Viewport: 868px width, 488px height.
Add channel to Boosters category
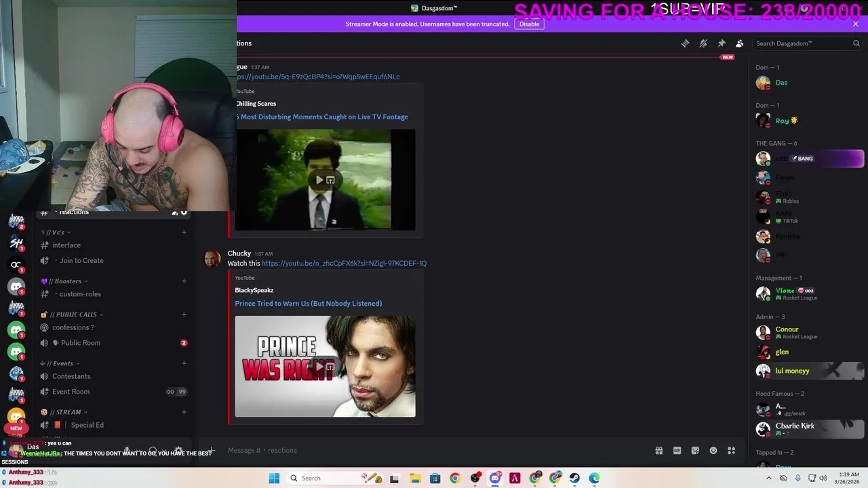coord(184,281)
